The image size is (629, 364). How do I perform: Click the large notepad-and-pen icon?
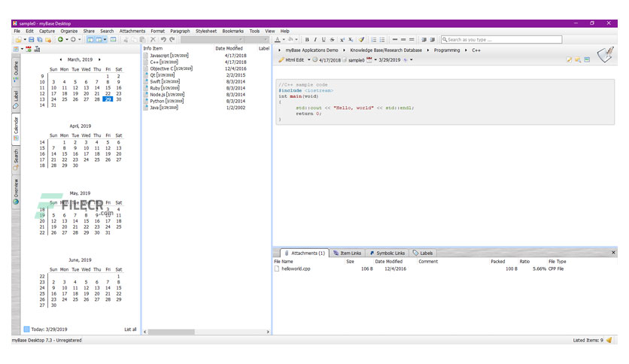[606, 55]
